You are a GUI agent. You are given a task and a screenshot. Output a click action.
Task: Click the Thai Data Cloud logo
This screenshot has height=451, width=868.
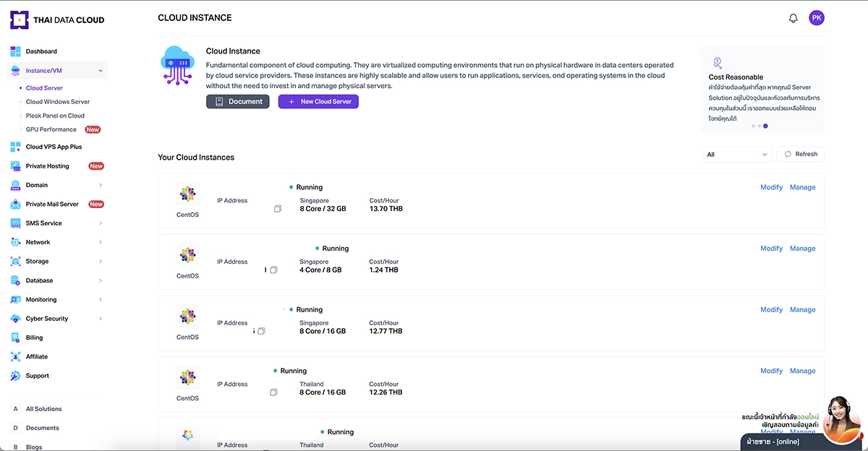point(57,20)
